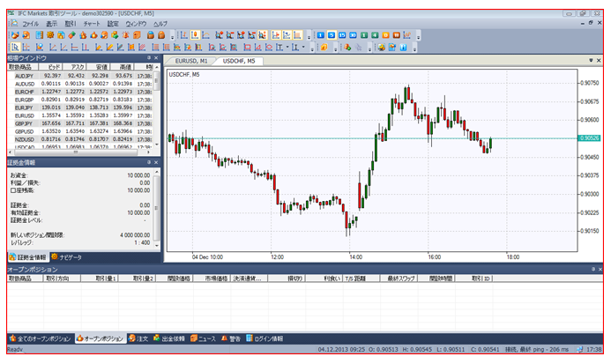Open the チャート (Chart) menu

point(91,23)
